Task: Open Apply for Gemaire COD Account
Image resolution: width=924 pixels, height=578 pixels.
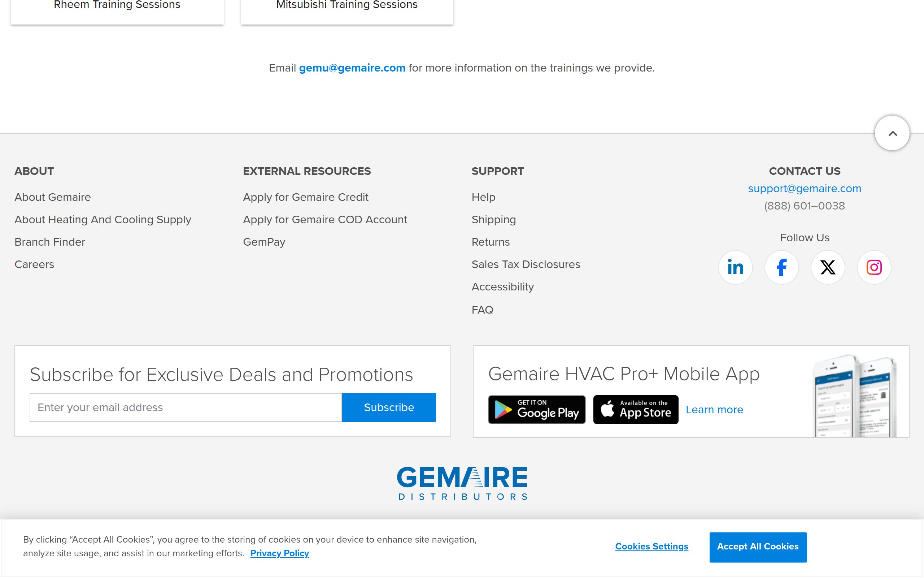Action: pos(325,220)
